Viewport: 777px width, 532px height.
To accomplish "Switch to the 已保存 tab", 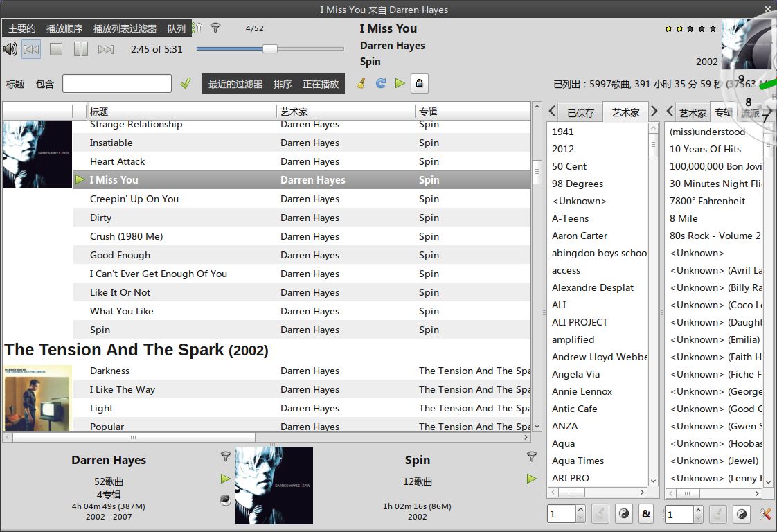I will (x=580, y=112).
